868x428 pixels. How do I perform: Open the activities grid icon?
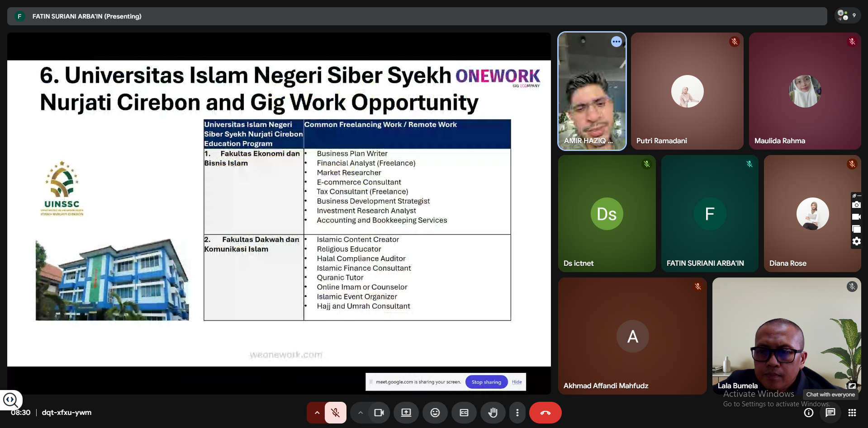tap(852, 413)
